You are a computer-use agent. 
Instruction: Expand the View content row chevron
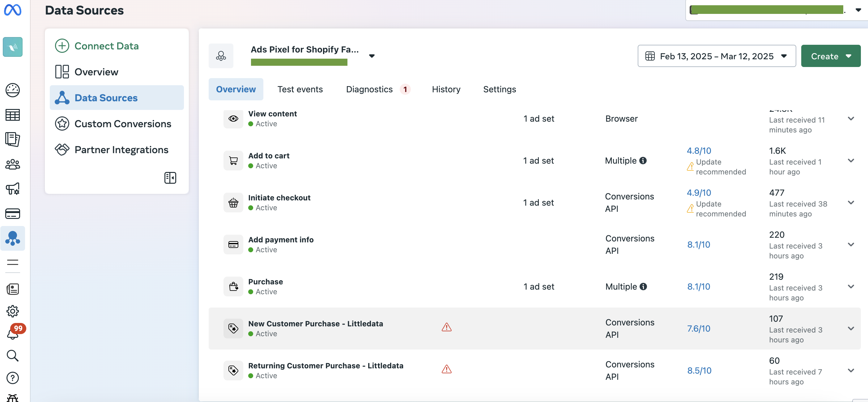(851, 119)
